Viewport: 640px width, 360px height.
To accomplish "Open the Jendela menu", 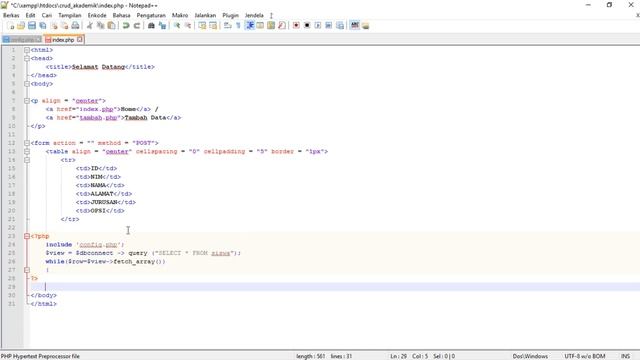I will pos(254,16).
